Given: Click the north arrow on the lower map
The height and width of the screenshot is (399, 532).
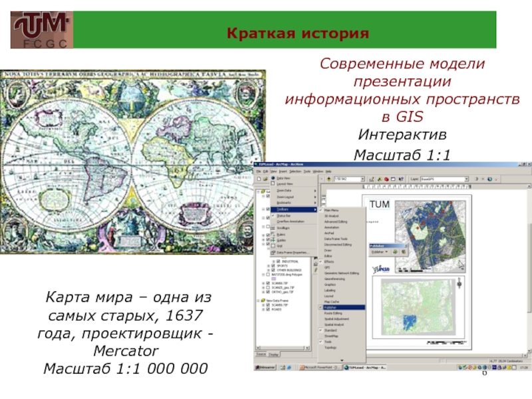Looking at the screenshot, I should [460, 283].
